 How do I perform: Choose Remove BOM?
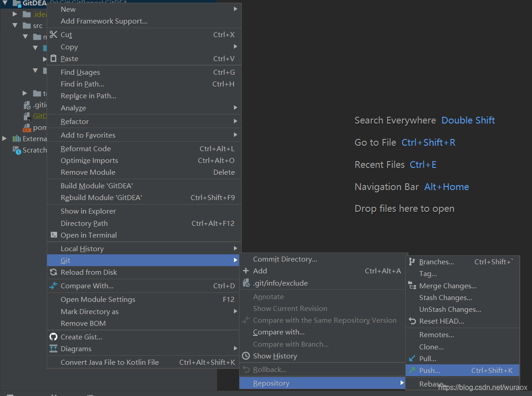click(144, 324)
